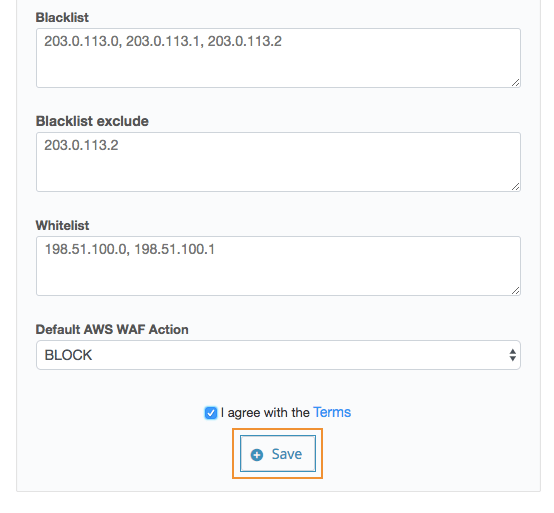554x513 pixels.
Task: Toggle the I agree with the Terms checkbox
Action: (x=211, y=413)
